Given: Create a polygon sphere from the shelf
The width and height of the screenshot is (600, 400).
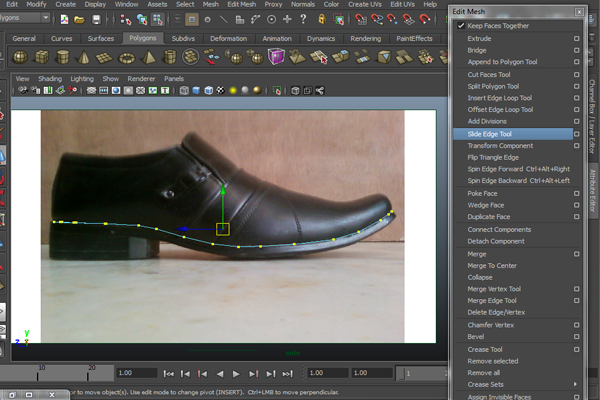Looking at the screenshot, I should coord(20,57).
